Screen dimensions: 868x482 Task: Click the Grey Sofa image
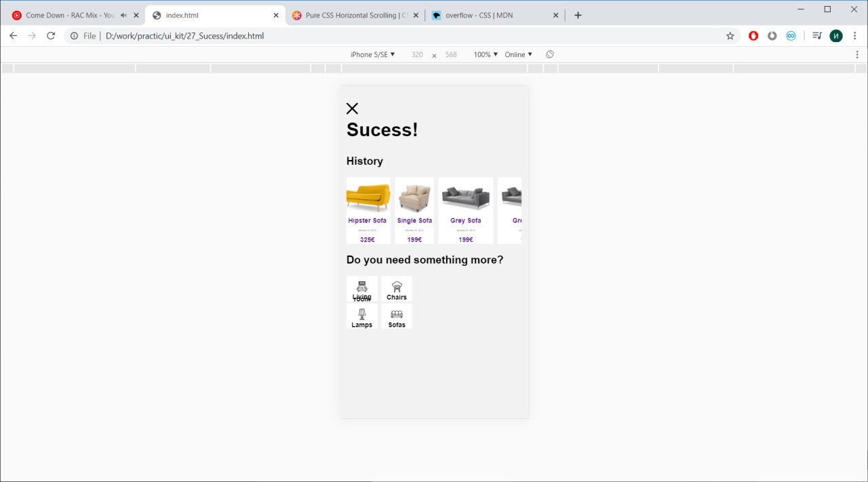click(x=466, y=198)
